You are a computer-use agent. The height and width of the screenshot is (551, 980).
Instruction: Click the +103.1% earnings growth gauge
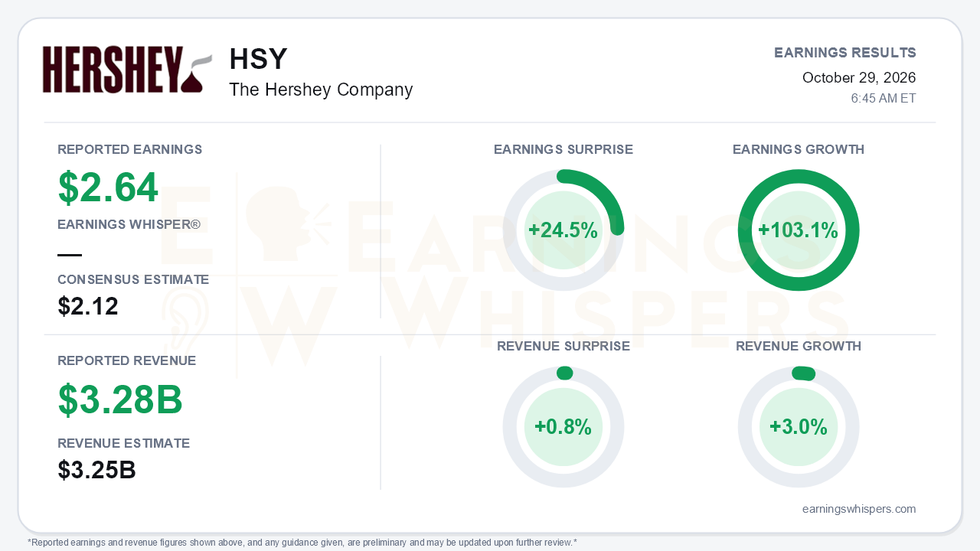tap(799, 230)
